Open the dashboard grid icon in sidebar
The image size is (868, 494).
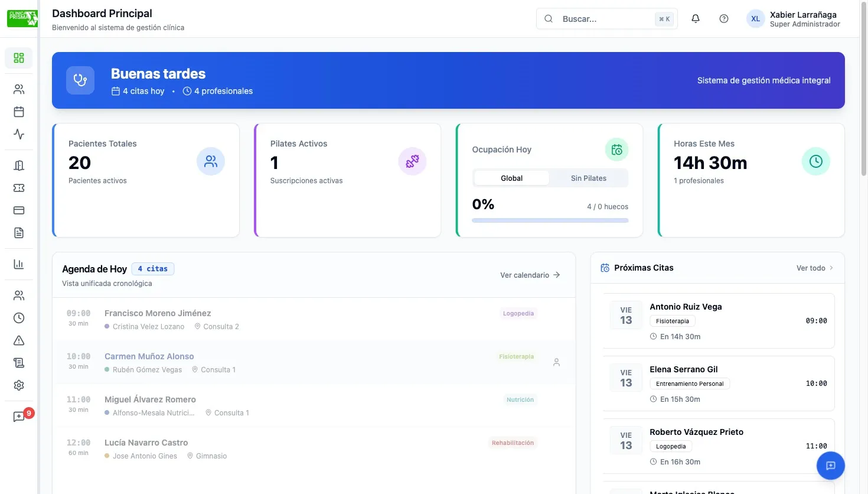(19, 58)
